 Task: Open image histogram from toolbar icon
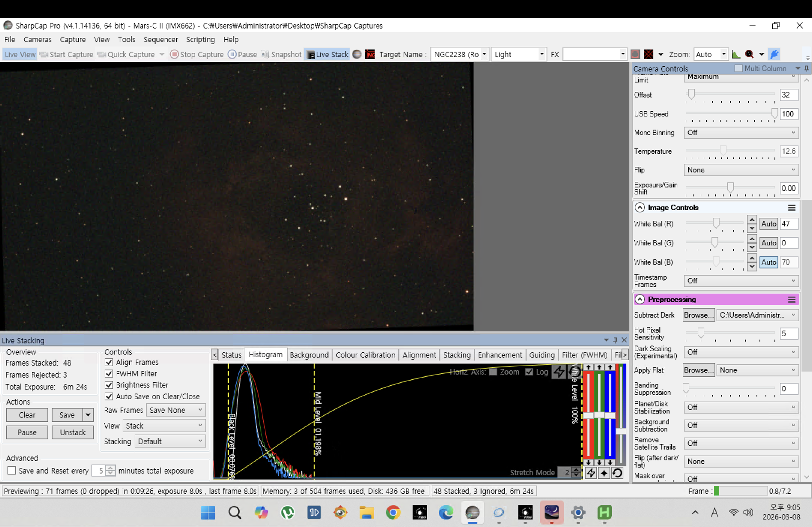[x=736, y=54]
